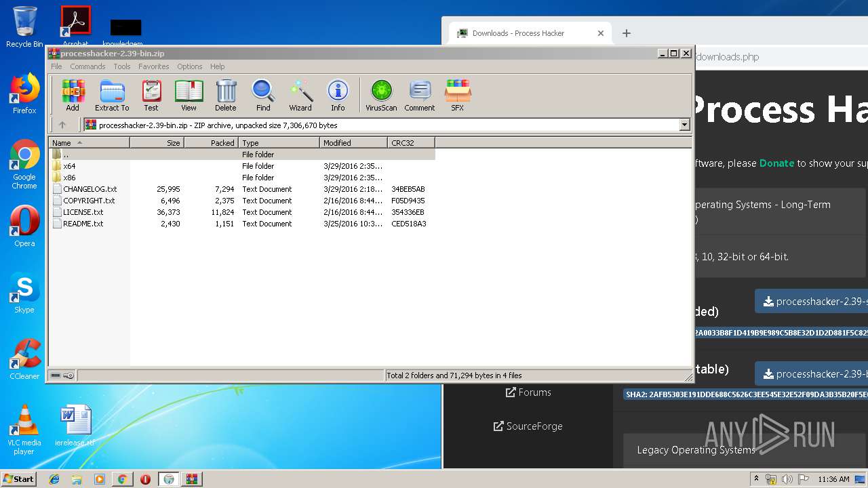
Task: Sort by the Size column header
Action: pyautogui.click(x=157, y=142)
